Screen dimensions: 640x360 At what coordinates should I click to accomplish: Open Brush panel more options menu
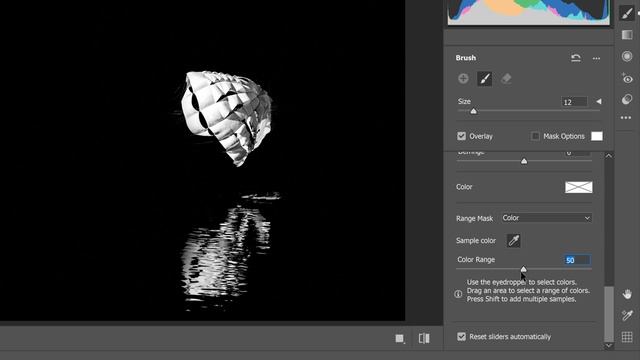[596, 58]
